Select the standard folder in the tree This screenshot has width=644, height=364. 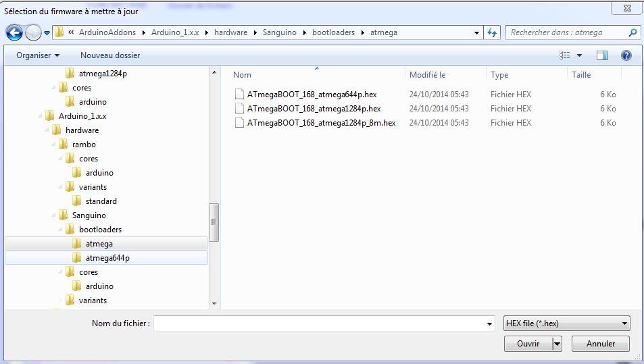click(x=101, y=201)
